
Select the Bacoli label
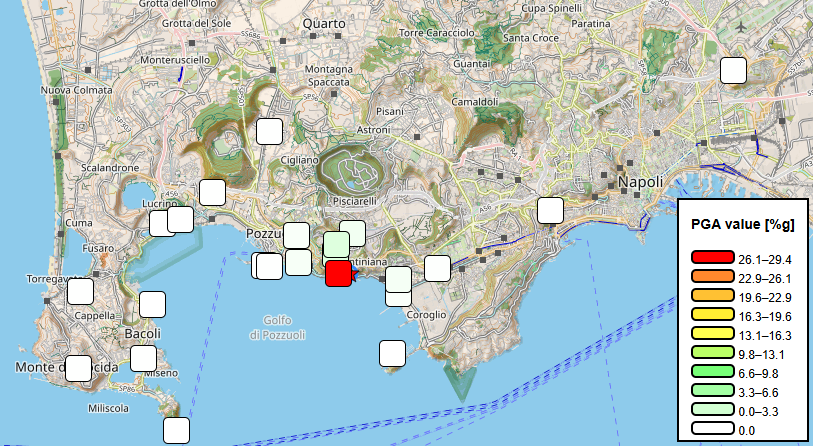143,333
